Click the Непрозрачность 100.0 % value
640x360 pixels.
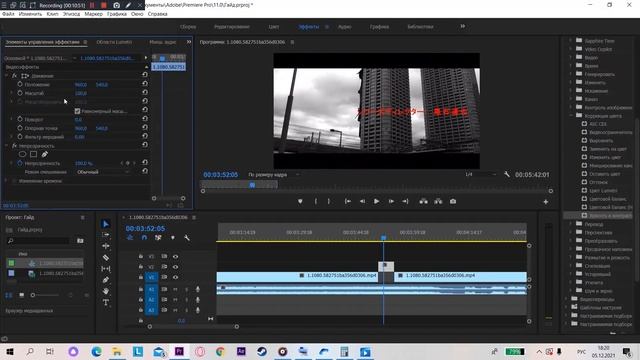(84, 163)
